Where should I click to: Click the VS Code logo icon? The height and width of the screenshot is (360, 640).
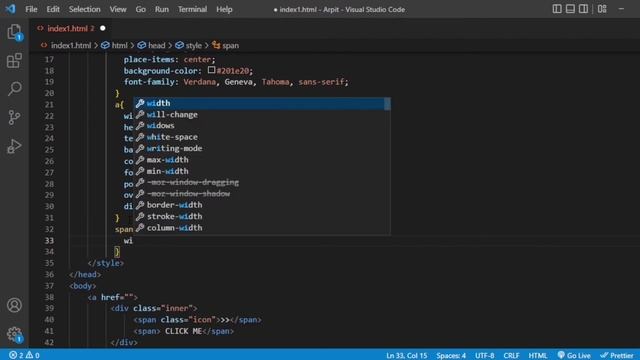10,9
